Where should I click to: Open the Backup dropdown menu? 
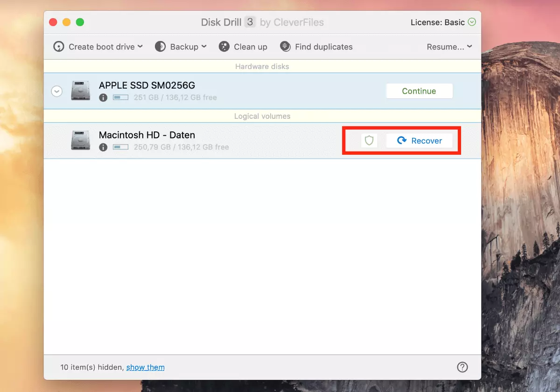(181, 47)
